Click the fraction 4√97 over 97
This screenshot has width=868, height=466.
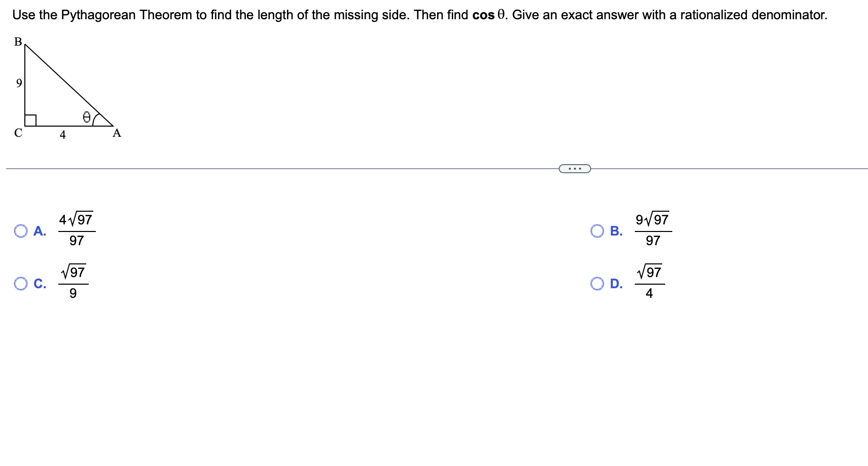point(76,229)
